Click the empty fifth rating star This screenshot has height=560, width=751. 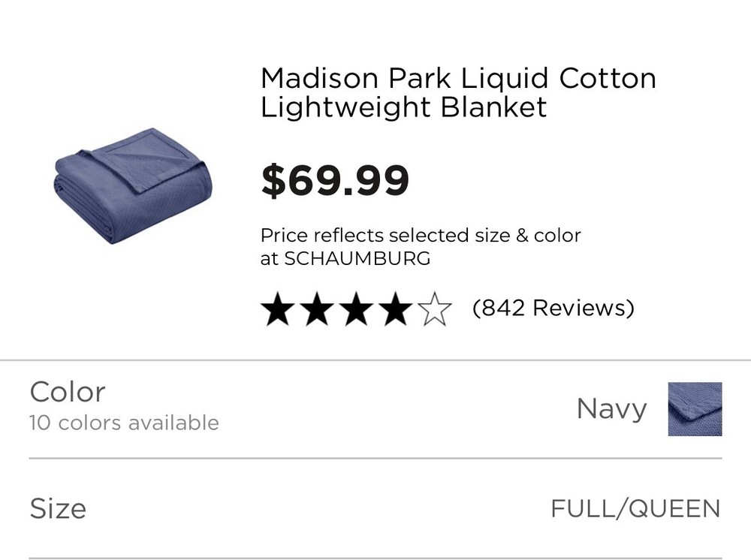(434, 310)
